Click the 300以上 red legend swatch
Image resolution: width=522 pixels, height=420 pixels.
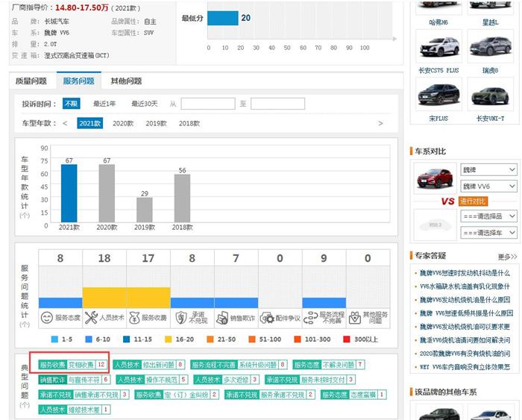[347, 339]
